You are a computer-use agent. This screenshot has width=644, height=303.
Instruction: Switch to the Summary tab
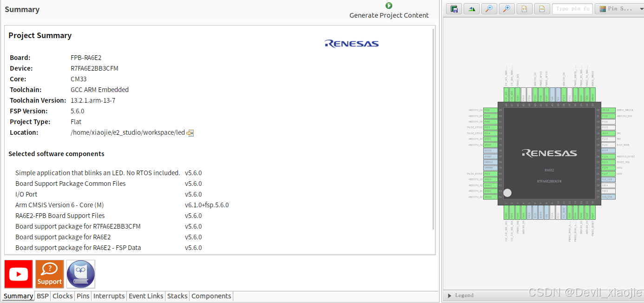[19, 296]
